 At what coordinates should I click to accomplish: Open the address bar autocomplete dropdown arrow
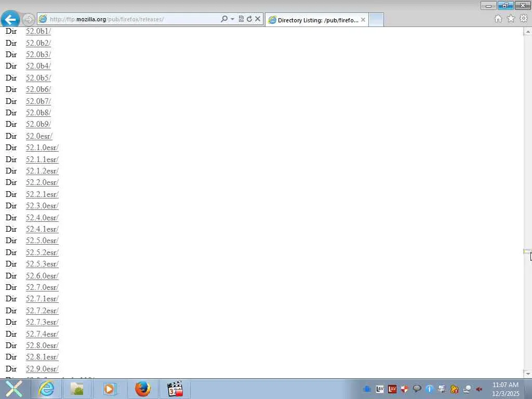(x=232, y=19)
